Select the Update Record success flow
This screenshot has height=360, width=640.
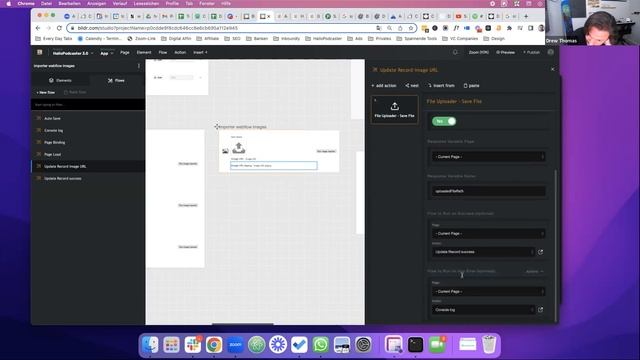click(x=88, y=178)
